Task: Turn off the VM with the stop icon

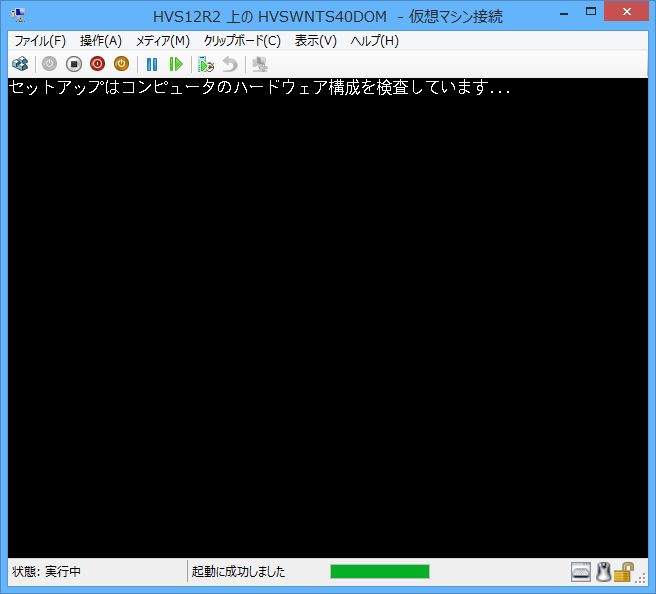Action: click(x=74, y=64)
